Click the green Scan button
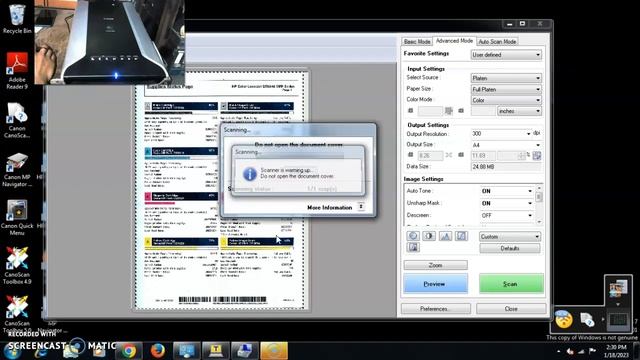This screenshot has height=360, width=640. click(511, 284)
